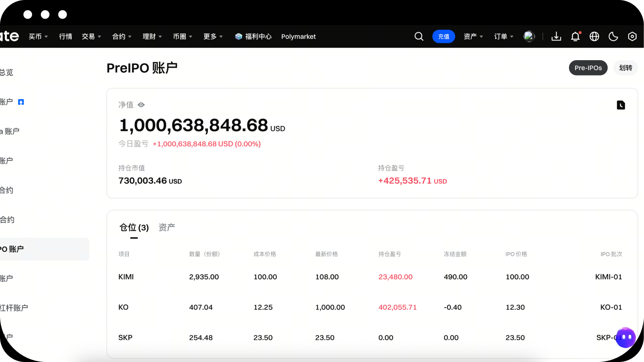Click KO frozen amount -0.40

click(453, 307)
